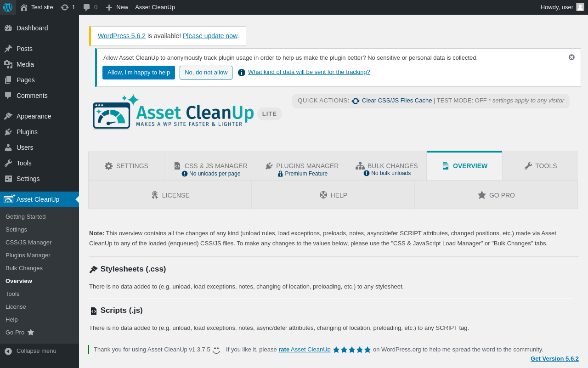This screenshot has width=588, height=368.
Task: Open Getting Started in sidebar submenu
Action: 26,217
